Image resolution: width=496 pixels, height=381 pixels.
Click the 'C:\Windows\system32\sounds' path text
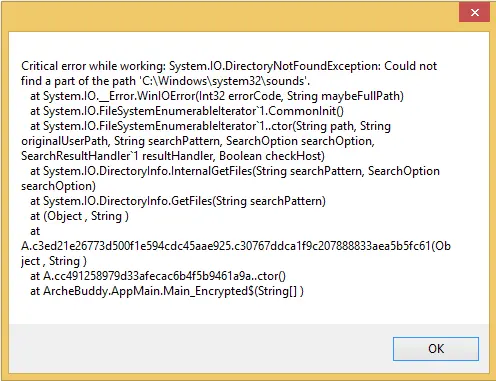coord(223,81)
